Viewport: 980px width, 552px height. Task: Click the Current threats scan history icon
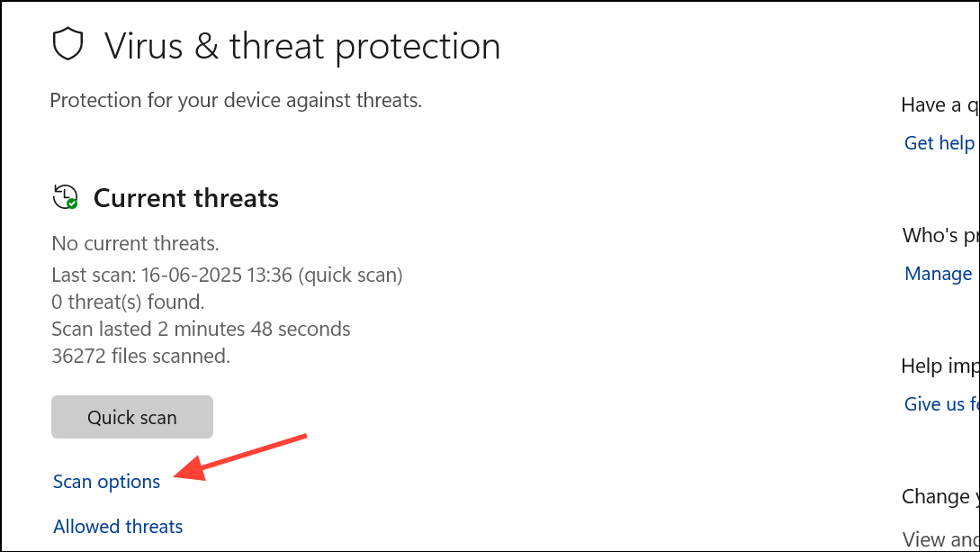[66, 197]
